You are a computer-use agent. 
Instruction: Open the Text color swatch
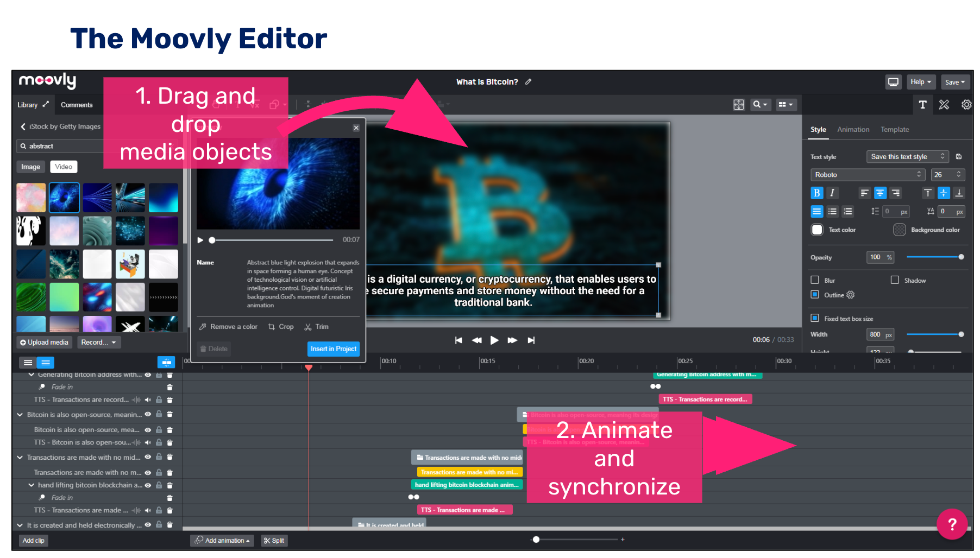pos(817,230)
